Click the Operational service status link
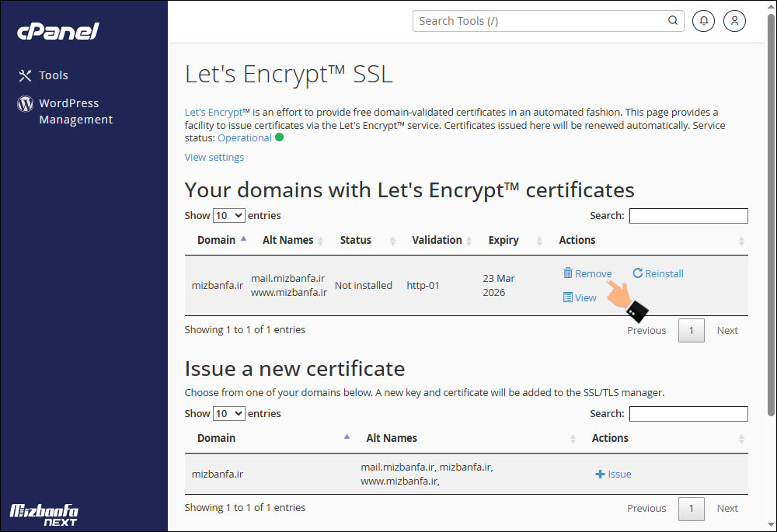Screen dimensions: 777x532 245,137
